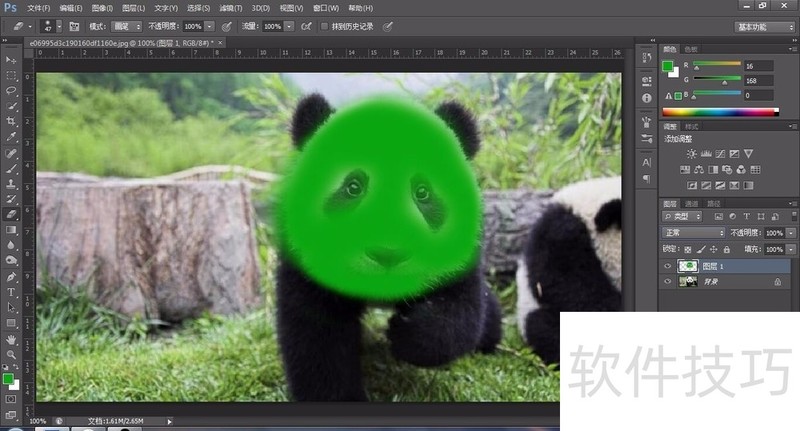
Task: Select the Pen tool
Action: coord(11,277)
